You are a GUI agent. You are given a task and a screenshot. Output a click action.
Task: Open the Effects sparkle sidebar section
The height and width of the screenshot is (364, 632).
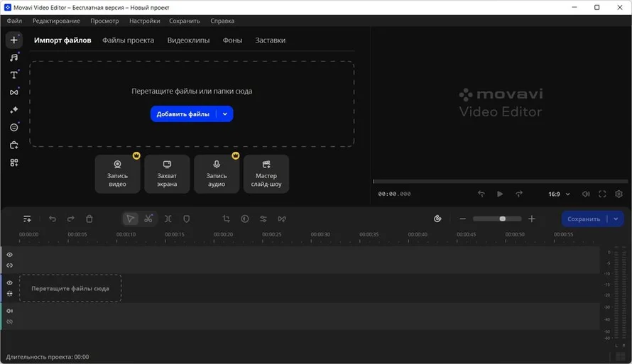(13, 110)
